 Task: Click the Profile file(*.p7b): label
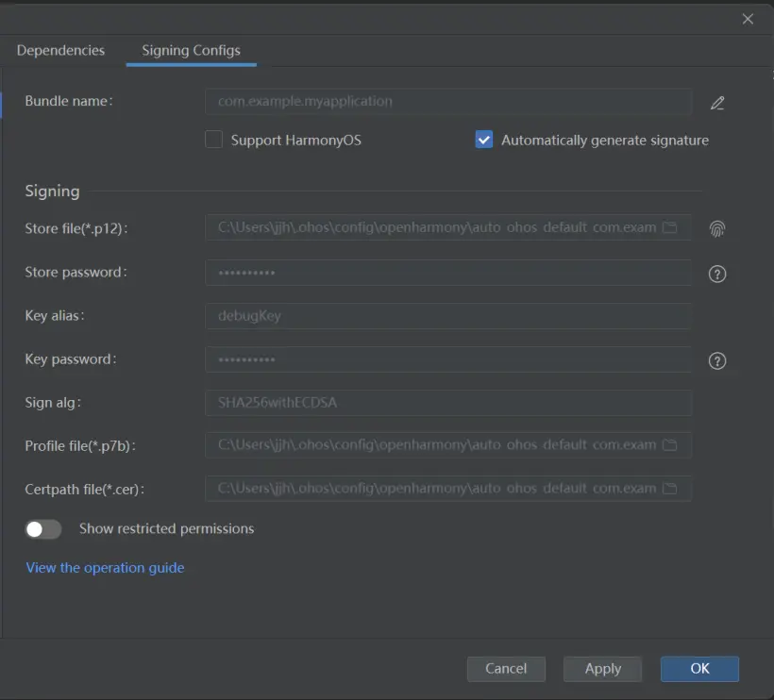pos(80,446)
